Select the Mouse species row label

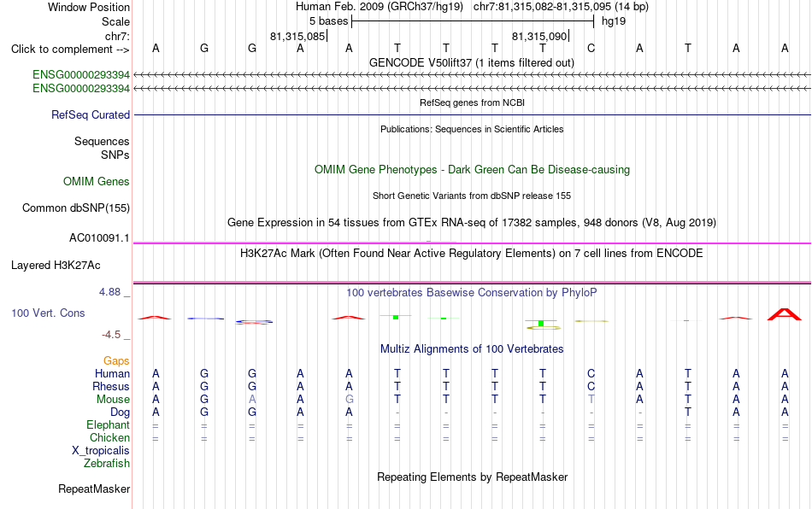113,400
